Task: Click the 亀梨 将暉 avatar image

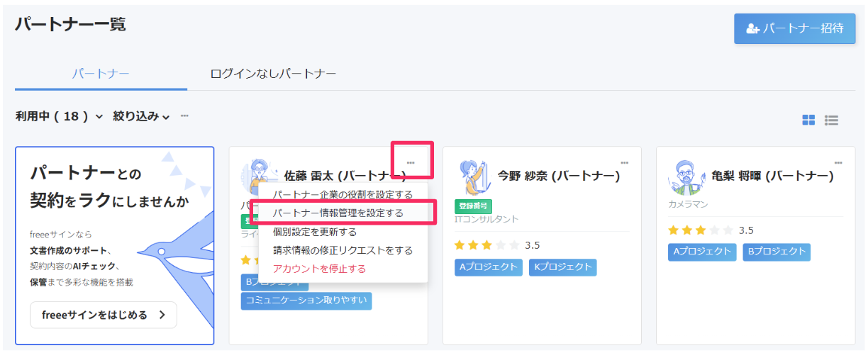Action: 685,177
